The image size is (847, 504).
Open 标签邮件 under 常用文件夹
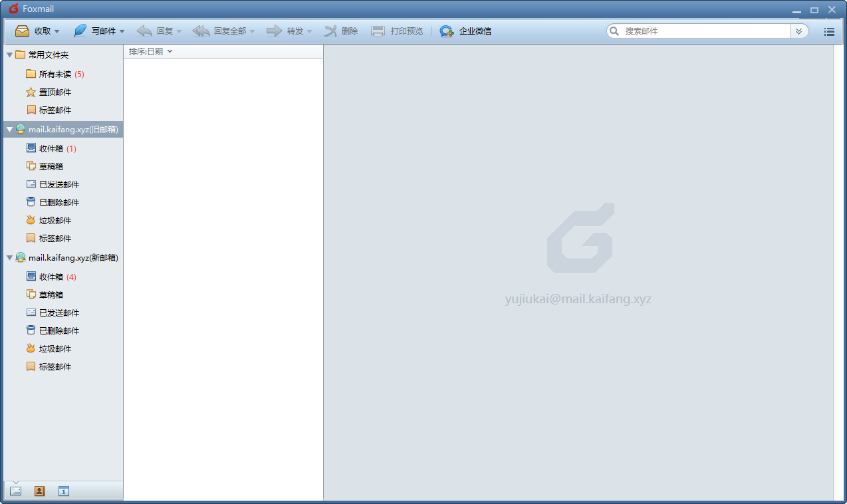click(x=49, y=110)
